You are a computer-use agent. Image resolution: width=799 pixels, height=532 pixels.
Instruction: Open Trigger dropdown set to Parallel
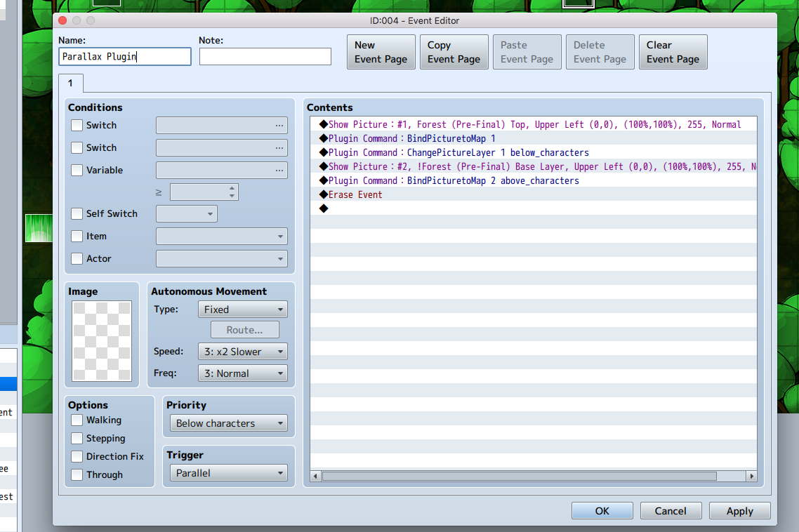coord(229,474)
